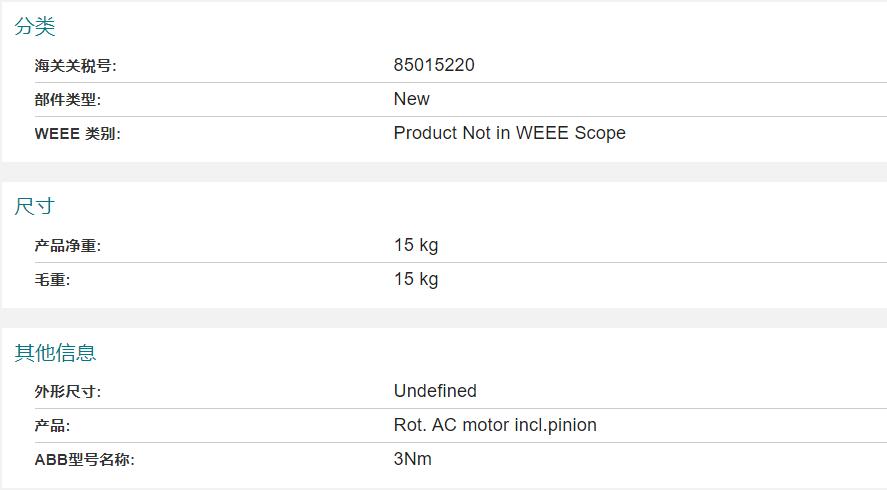This screenshot has width=887, height=490.
Task: Select the 3Nm model name value
Action: coord(413,459)
